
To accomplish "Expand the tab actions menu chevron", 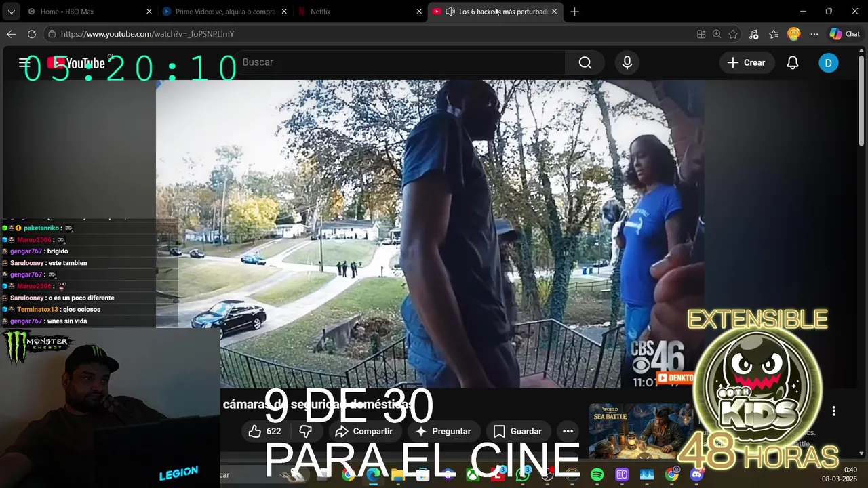I will (12, 12).
